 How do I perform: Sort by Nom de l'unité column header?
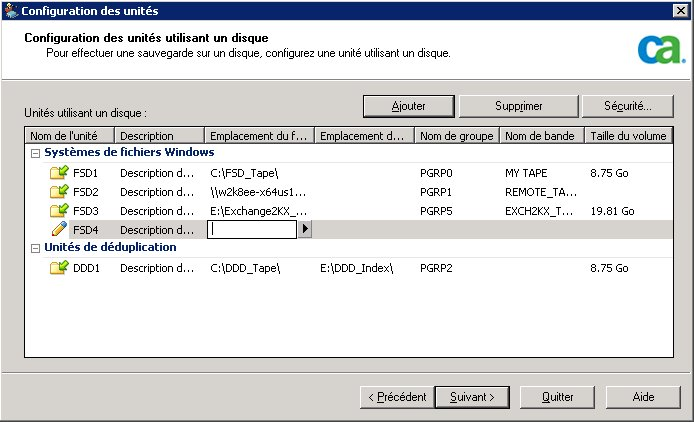[69, 136]
